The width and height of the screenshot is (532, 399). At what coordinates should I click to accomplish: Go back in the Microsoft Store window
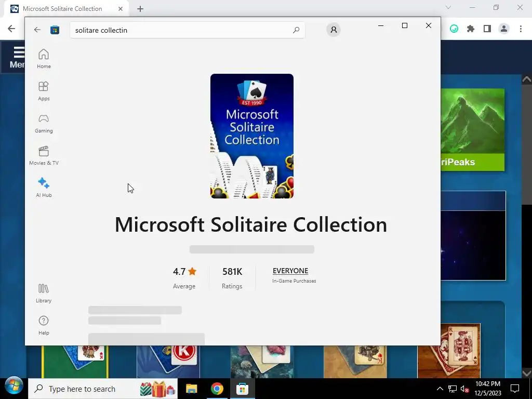click(x=37, y=30)
